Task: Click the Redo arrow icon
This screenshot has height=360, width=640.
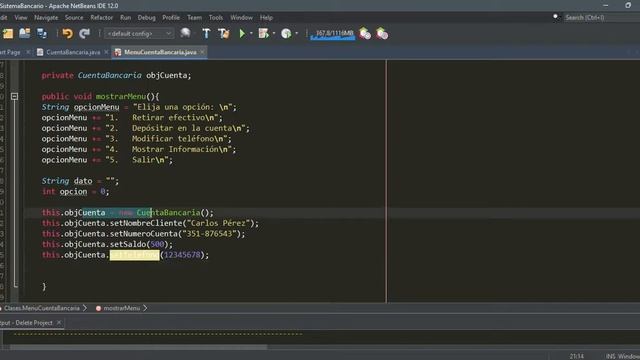Action: pos(84,33)
